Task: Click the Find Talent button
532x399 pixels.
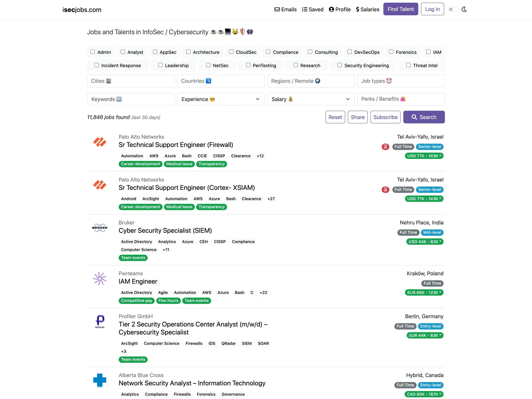Action: pyautogui.click(x=401, y=9)
